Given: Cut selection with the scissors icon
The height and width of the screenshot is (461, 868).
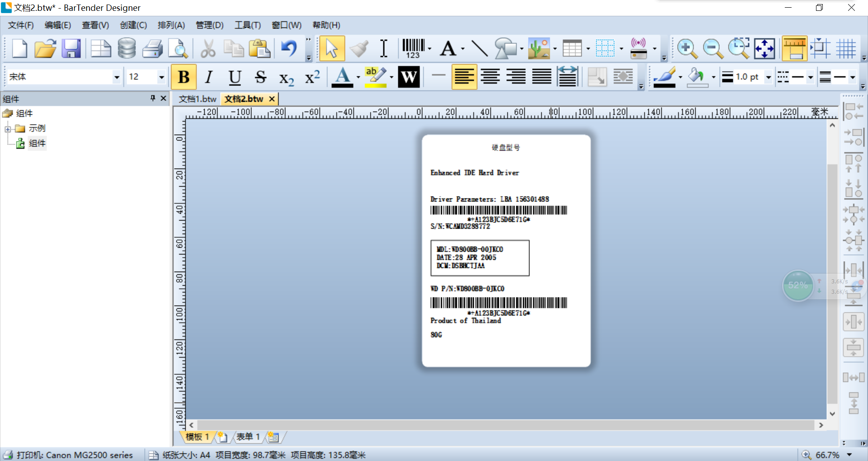Looking at the screenshot, I should [x=208, y=48].
